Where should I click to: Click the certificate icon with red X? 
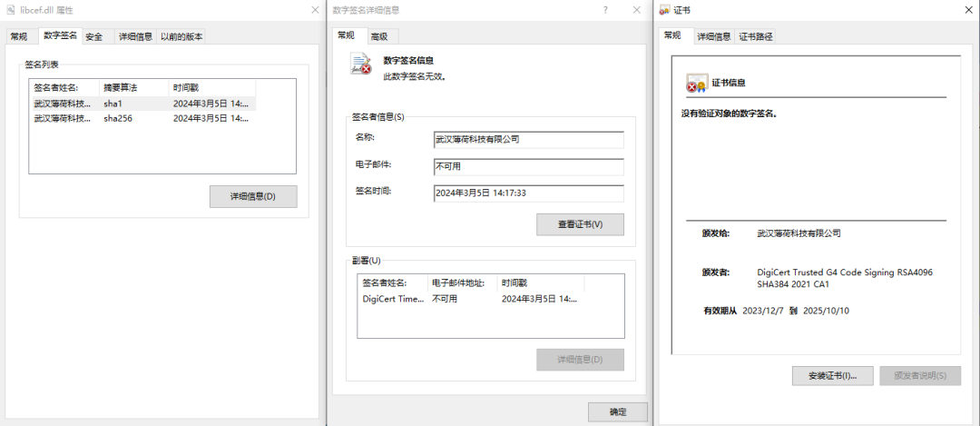696,83
